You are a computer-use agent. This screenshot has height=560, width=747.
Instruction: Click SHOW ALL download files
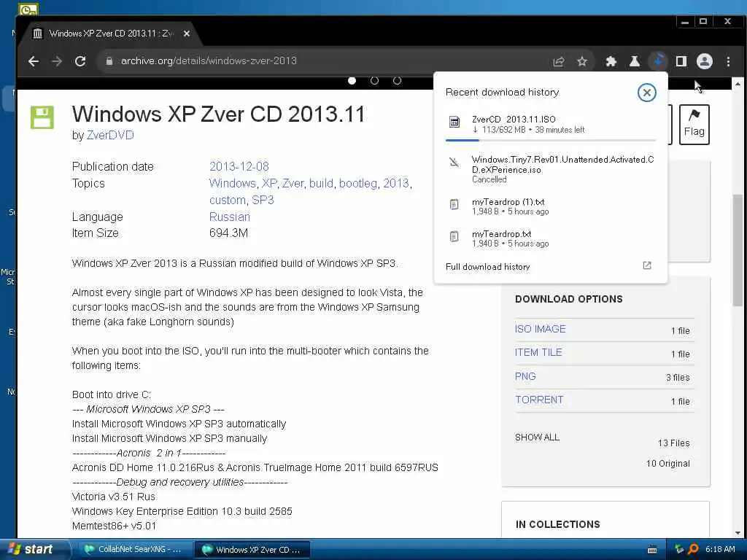point(537,437)
